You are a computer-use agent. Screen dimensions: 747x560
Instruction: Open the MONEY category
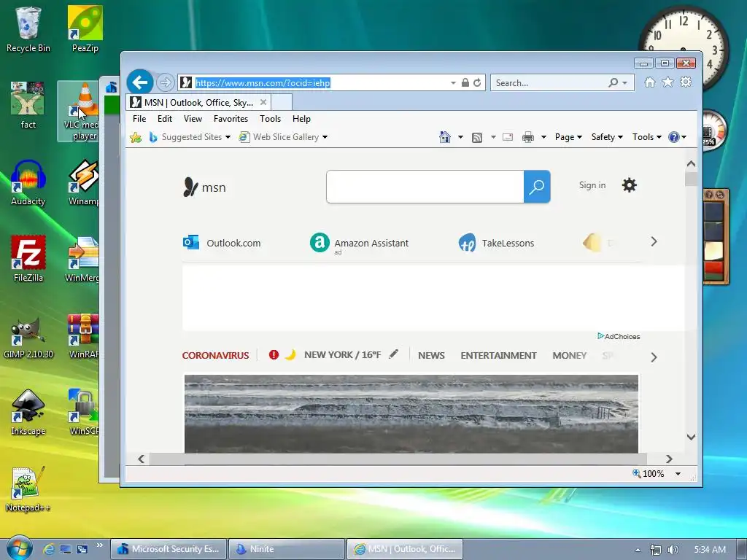[569, 355]
